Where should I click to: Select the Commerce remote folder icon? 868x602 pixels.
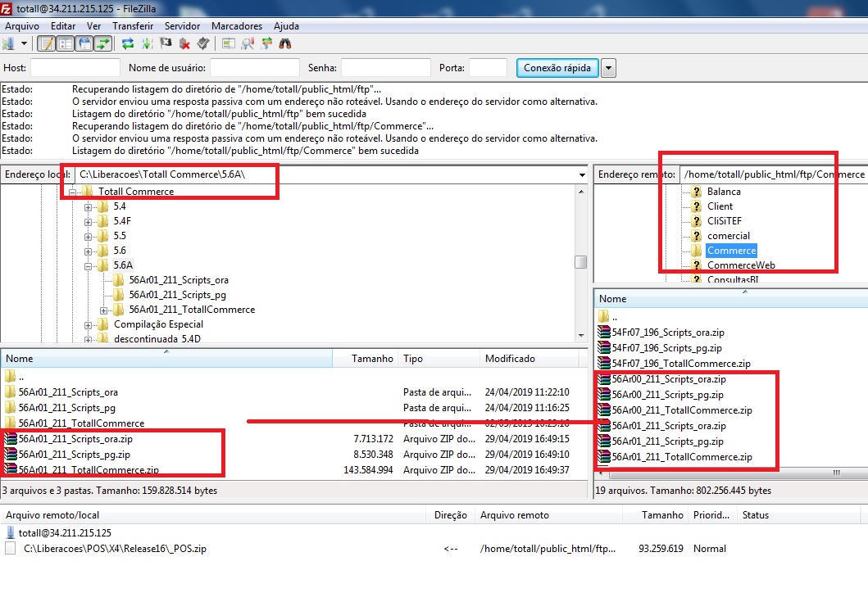pyautogui.click(x=697, y=251)
